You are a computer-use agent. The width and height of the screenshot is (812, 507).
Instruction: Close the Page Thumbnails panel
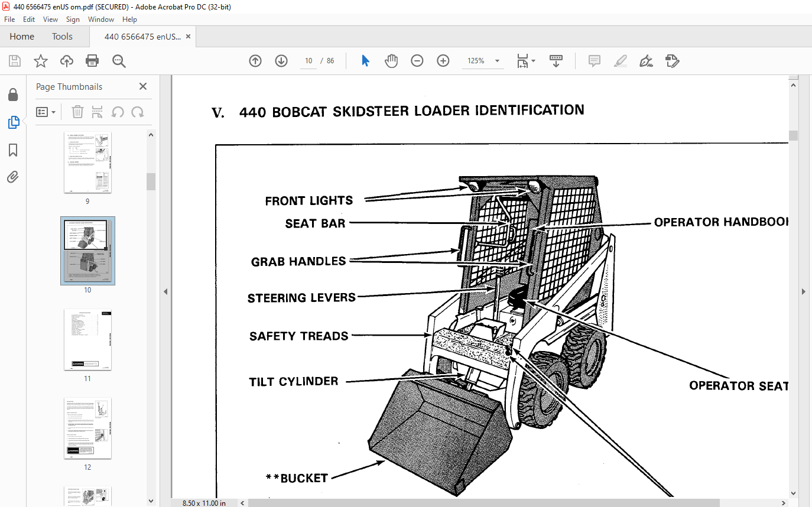(143, 86)
